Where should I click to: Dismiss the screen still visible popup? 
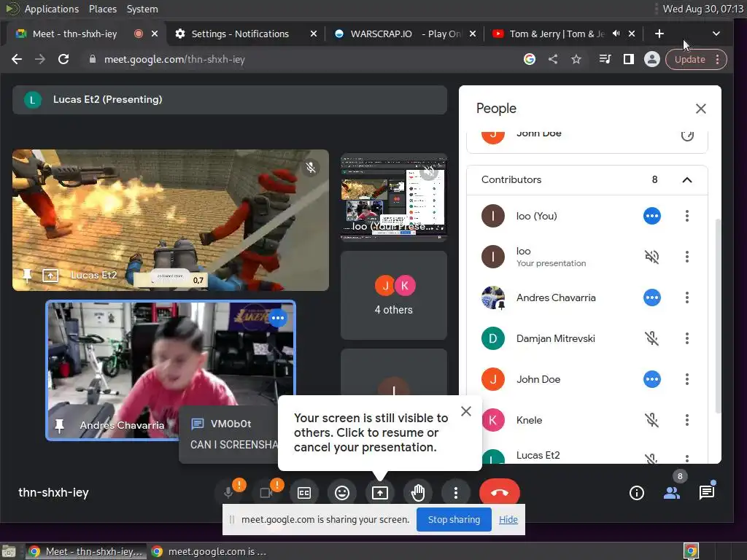point(466,411)
